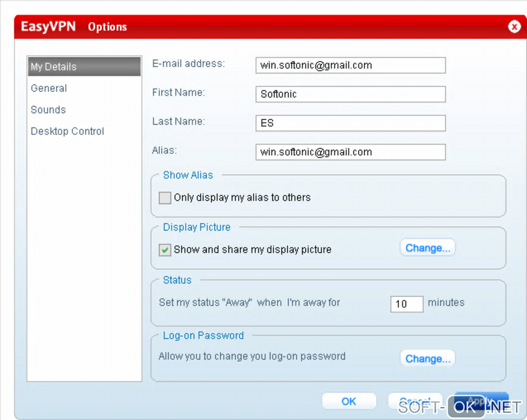Click the Display Picture group label
Screen dimensions: 527x420
tap(197, 227)
